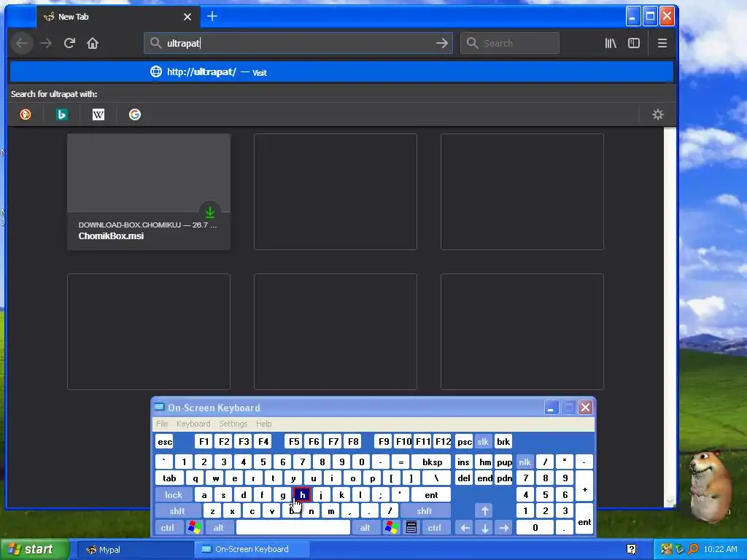747x560 pixels.
Task: Open the File menu of On-Screen Keyboard
Action: pos(162,424)
